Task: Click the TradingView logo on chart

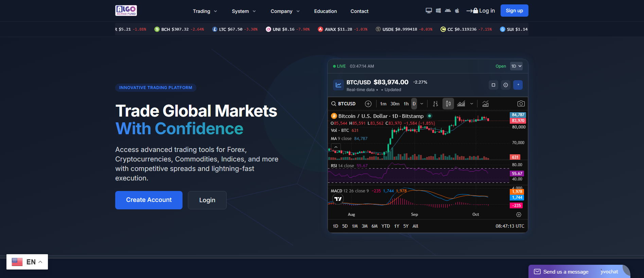Action: click(x=338, y=199)
